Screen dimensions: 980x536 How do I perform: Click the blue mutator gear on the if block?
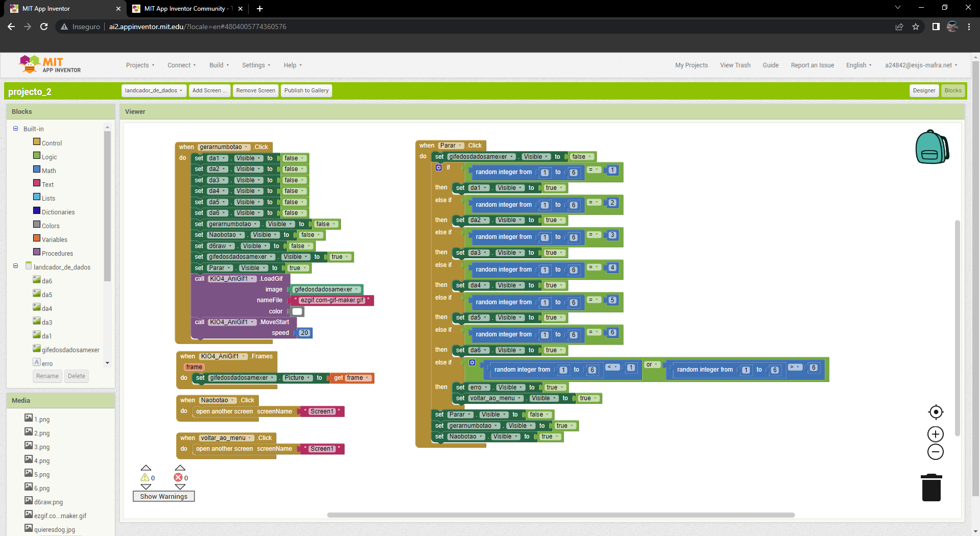(438, 167)
